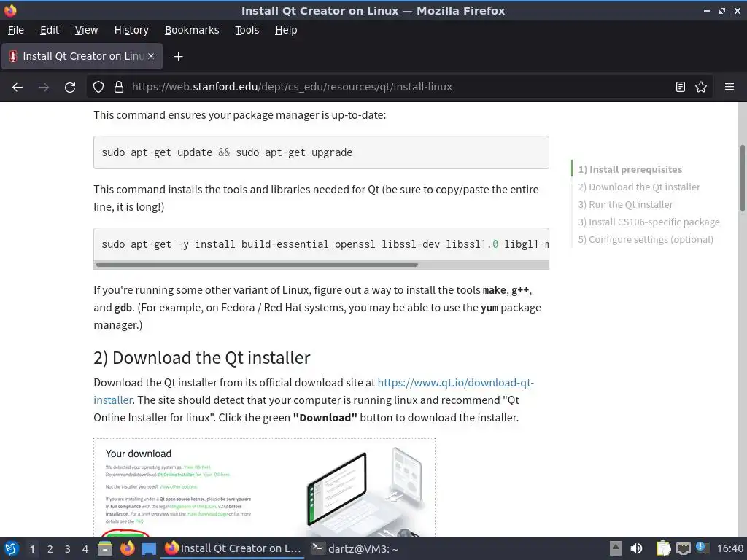Open a new tab with plus button

coord(178,57)
